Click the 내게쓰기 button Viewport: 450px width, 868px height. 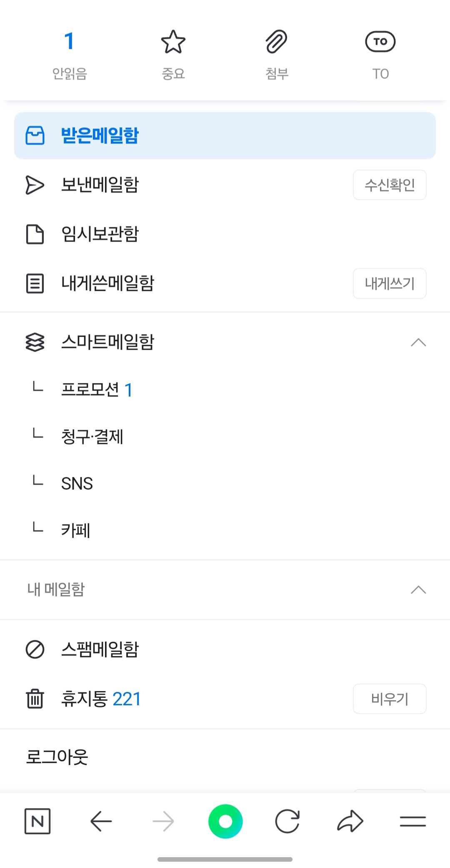[x=390, y=284]
